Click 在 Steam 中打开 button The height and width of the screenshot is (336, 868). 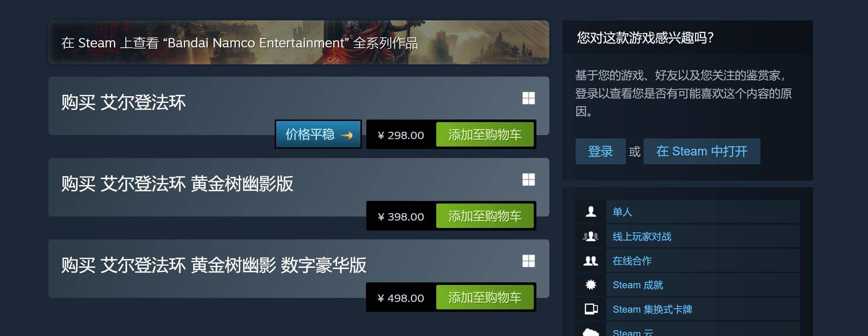(x=702, y=151)
